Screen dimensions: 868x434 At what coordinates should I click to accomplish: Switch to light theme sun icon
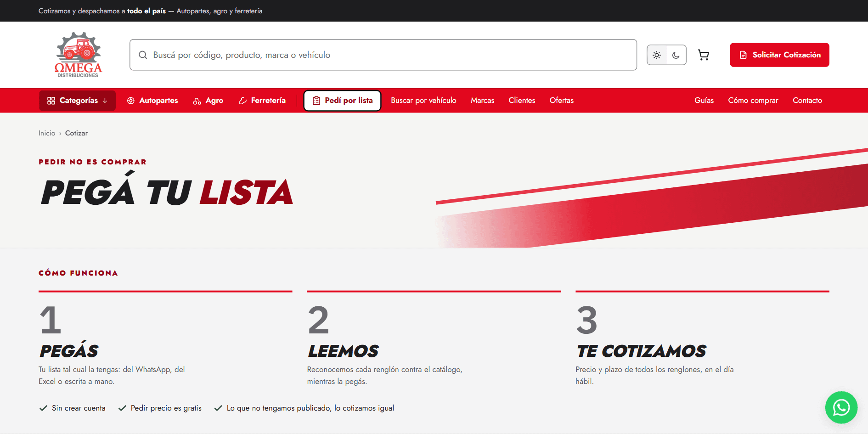657,55
